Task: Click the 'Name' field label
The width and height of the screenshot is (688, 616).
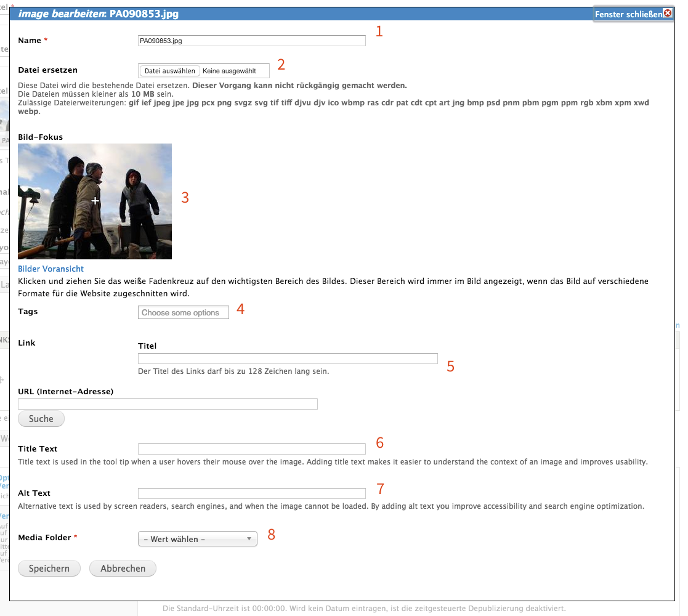Action: [29, 40]
